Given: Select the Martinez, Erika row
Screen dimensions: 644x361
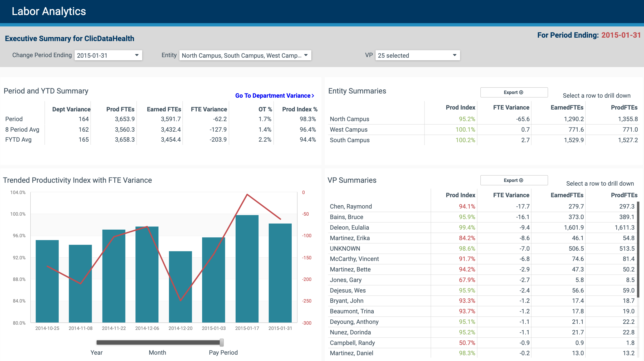Looking at the screenshot, I should [482, 238].
